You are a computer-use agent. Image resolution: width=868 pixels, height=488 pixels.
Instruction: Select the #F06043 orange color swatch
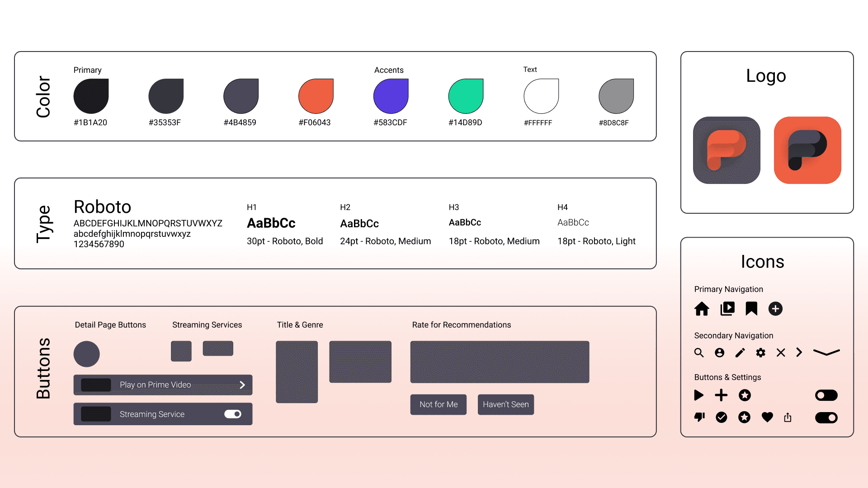tap(315, 96)
